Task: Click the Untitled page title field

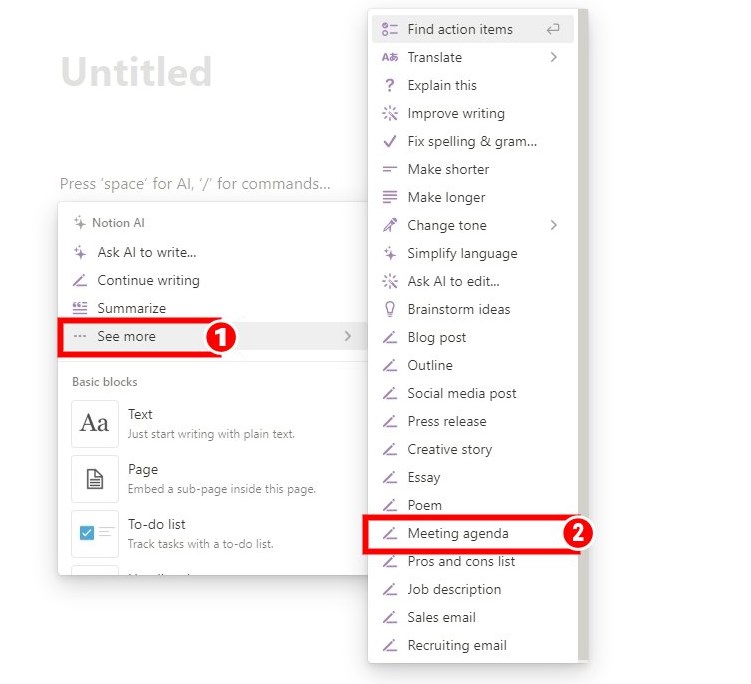Action: pyautogui.click(x=136, y=73)
